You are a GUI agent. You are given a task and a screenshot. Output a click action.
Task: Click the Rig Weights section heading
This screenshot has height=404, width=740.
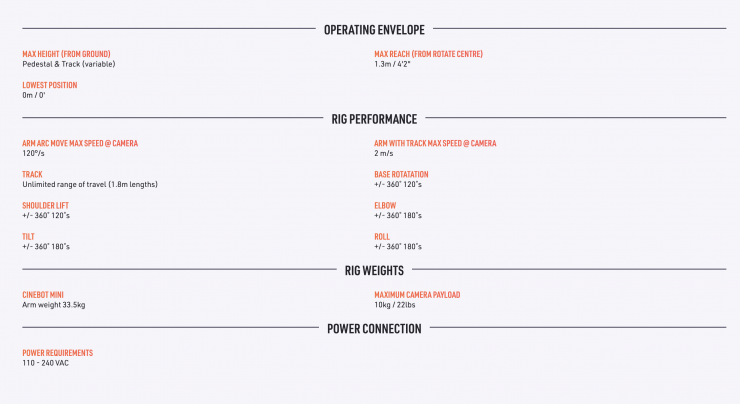point(374,270)
